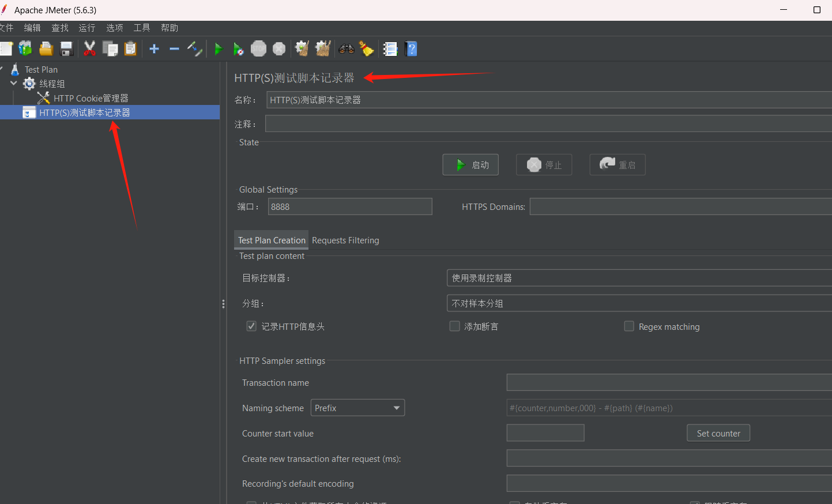The width and height of the screenshot is (832, 504).
Task: Open the 选项 menu
Action: coord(114,28)
